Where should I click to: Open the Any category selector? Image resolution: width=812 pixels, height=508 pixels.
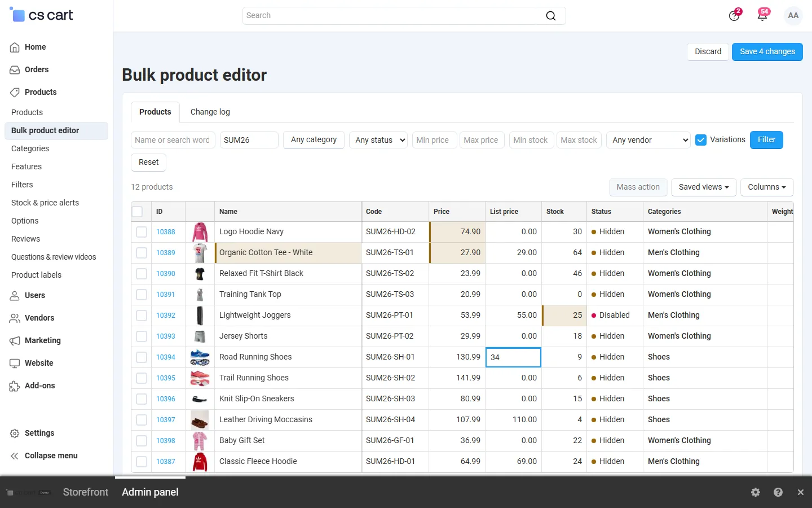(x=314, y=140)
